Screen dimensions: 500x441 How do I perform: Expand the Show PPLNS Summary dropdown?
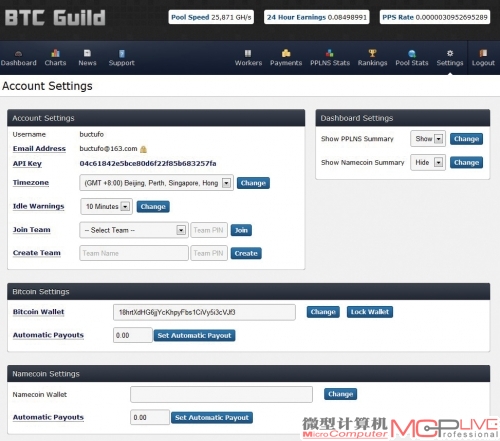coord(428,139)
